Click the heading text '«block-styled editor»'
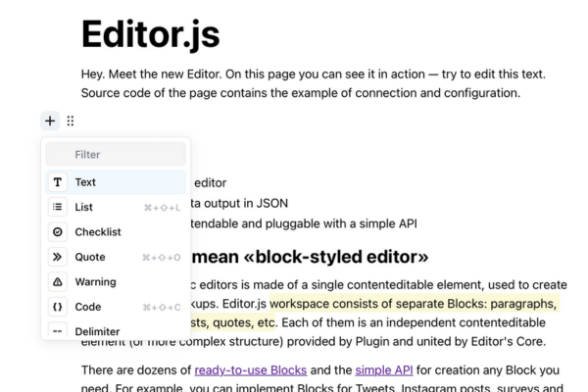Image resolution: width=588 pixels, height=392 pixels. [335, 257]
